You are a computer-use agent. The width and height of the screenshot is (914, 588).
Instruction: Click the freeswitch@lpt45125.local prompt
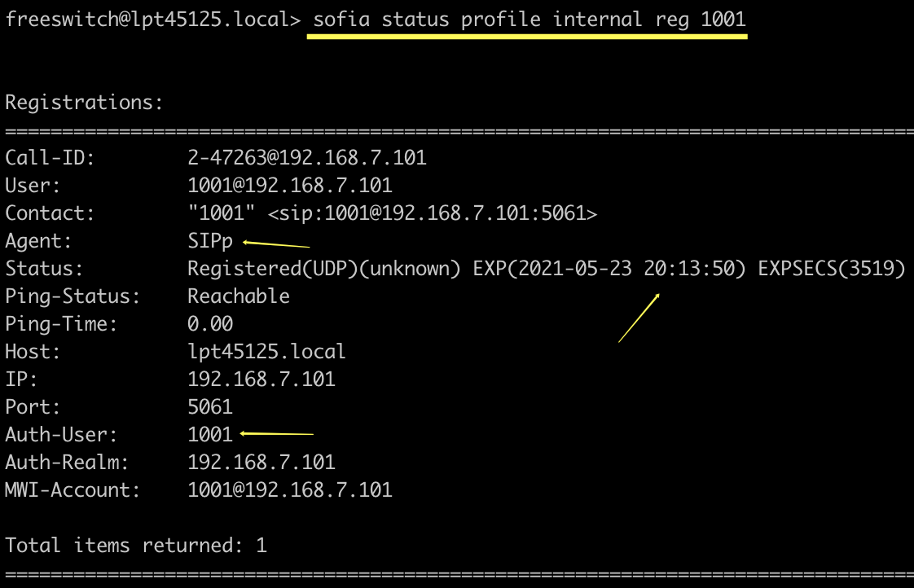(153, 20)
